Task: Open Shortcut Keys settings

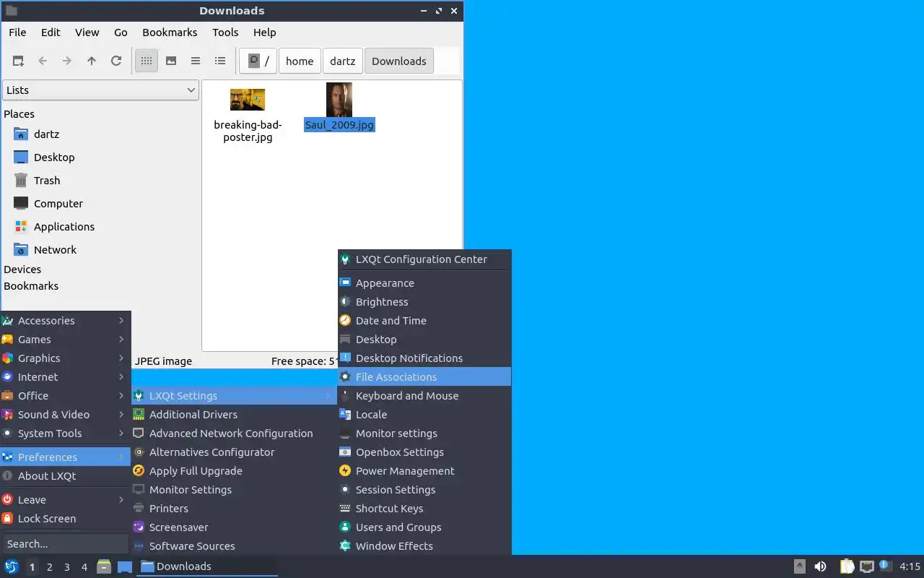Action: pos(424,509)
